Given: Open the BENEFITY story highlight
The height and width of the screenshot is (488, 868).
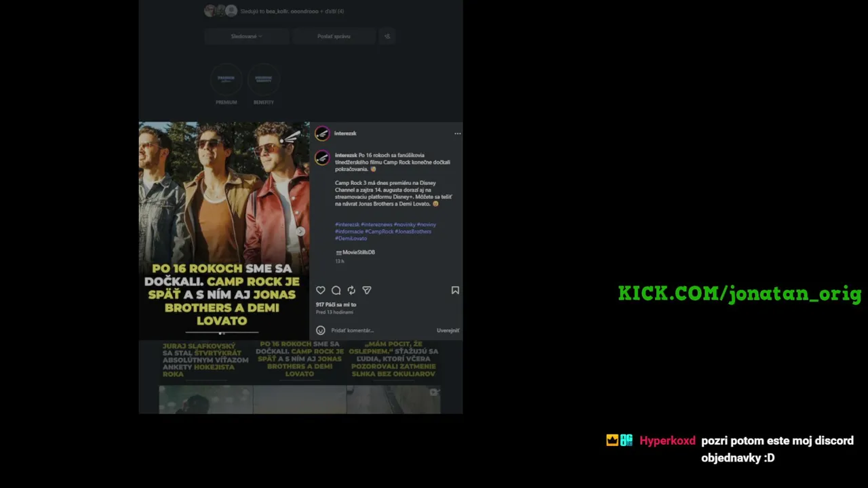Looking at the screenshot, I should [264, 84].
